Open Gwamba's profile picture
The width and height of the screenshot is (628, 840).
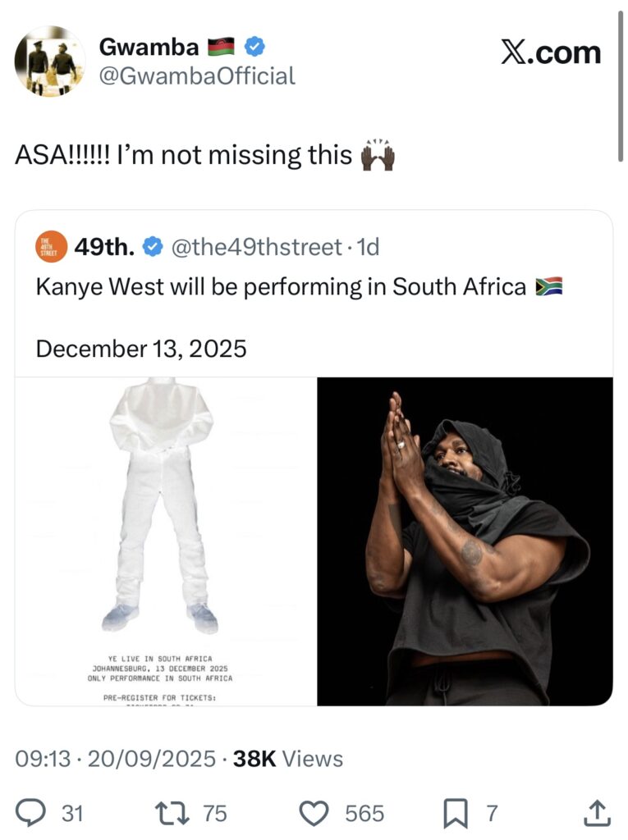[x=50, y=61]
